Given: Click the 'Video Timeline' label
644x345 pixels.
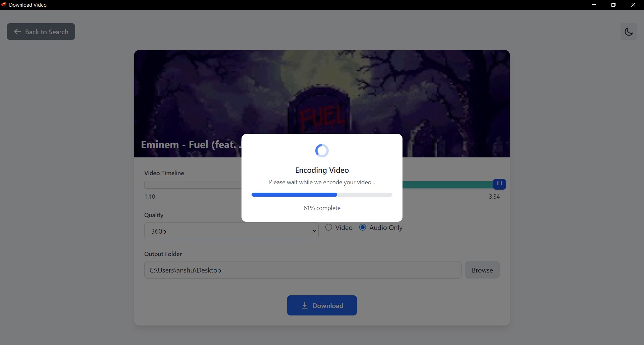Looking at the screenshot, I should point(164,173).
